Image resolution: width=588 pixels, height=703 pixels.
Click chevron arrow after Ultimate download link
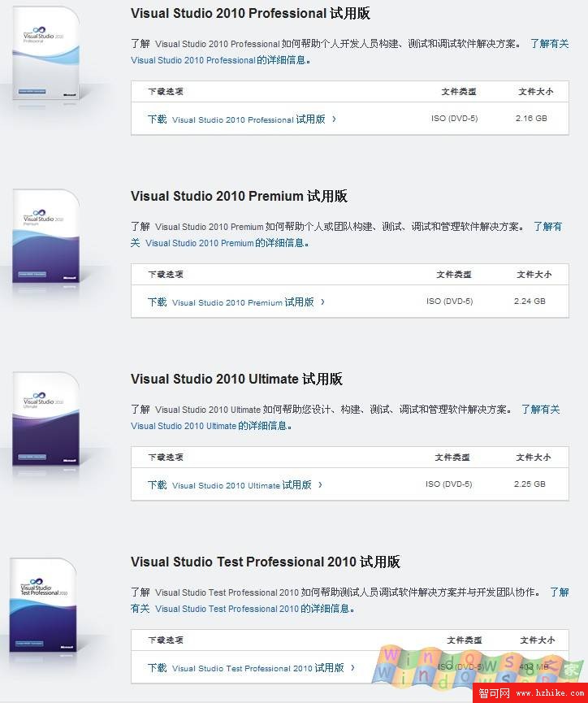click(x=320, y=485)
